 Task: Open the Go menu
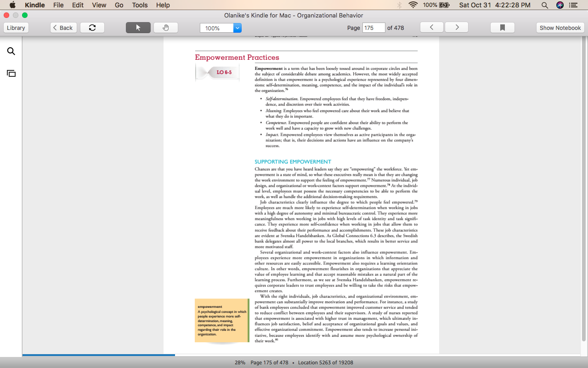119,5
